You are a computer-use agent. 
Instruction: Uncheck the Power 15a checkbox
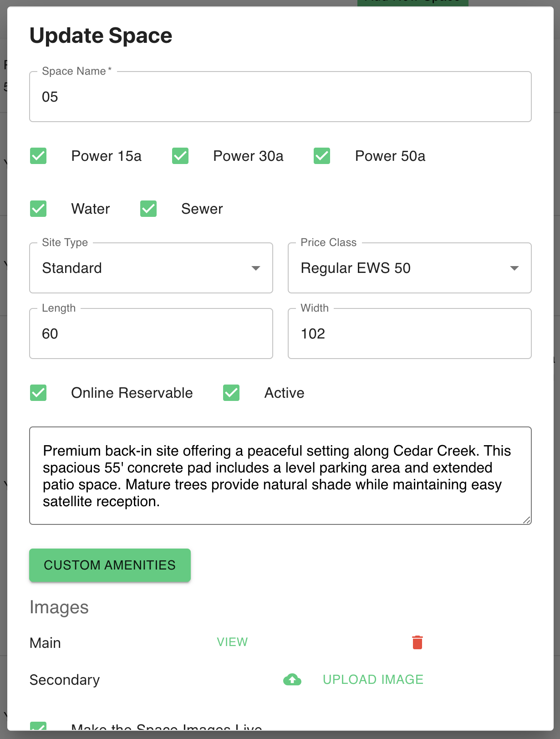[38, 156]
